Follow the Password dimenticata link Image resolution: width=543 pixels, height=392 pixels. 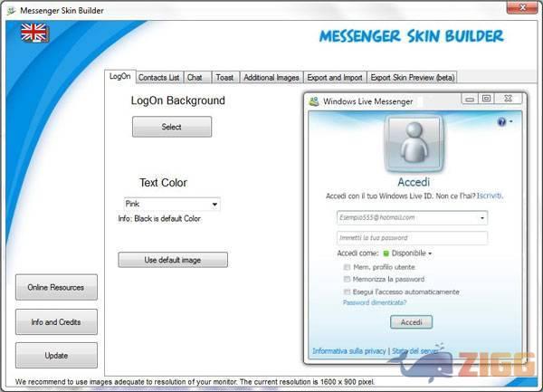[375, 303]
